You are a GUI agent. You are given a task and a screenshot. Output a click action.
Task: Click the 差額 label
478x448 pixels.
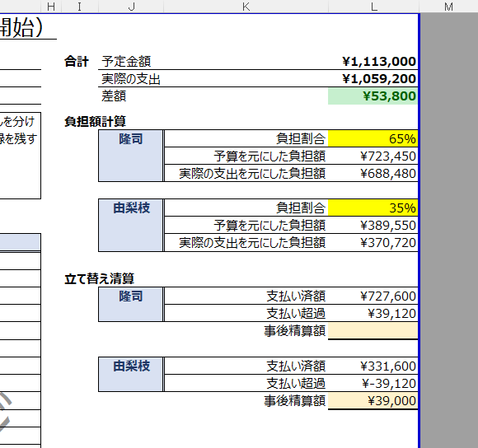point(114,96)
